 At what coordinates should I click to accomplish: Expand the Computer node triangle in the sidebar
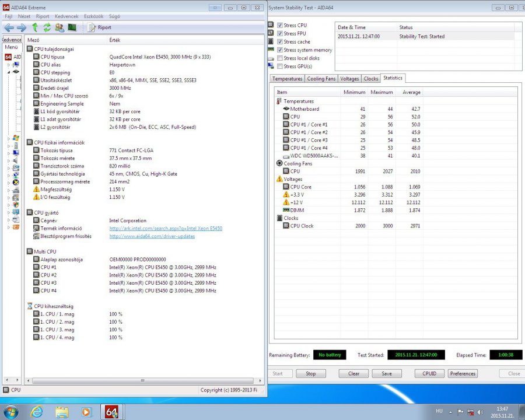[9, 65]
